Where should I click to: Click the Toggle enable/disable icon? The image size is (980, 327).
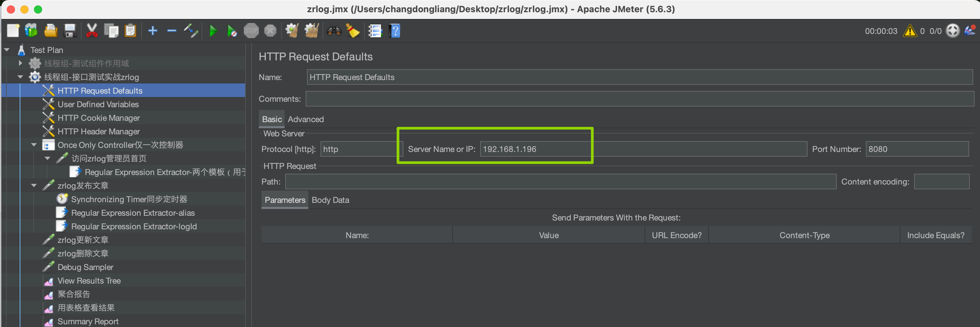pos(190,31)
